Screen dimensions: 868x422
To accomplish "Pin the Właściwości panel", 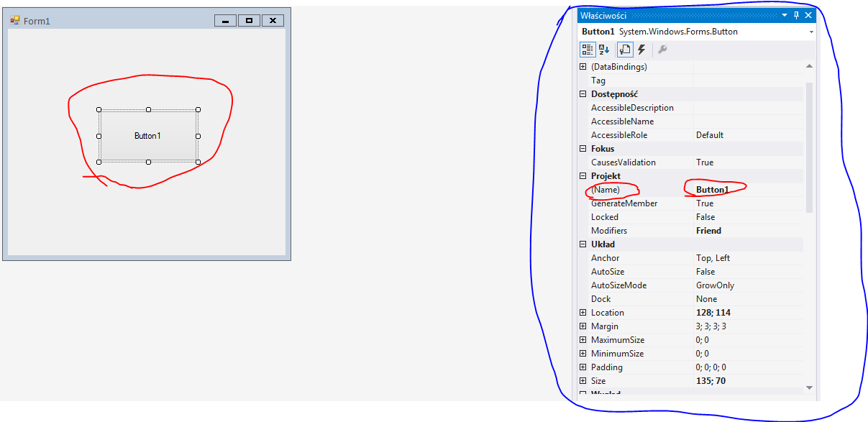I will pos(796,15).
